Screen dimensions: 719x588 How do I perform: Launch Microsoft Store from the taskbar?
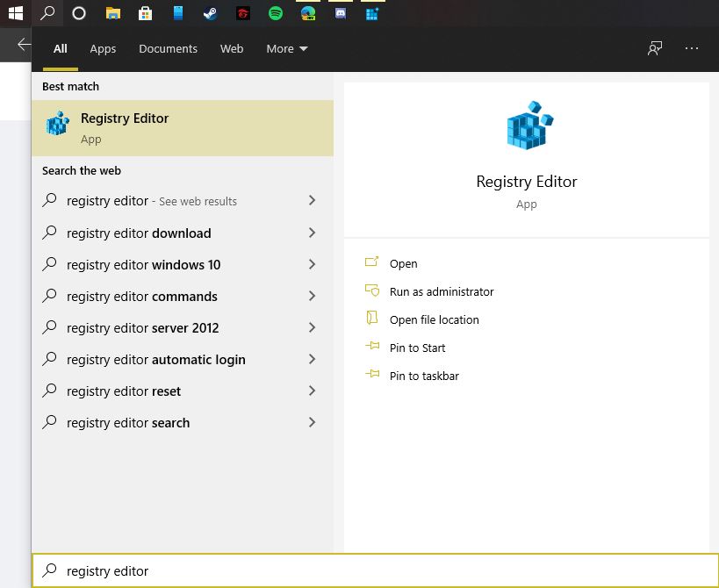[x=145, y=13]
